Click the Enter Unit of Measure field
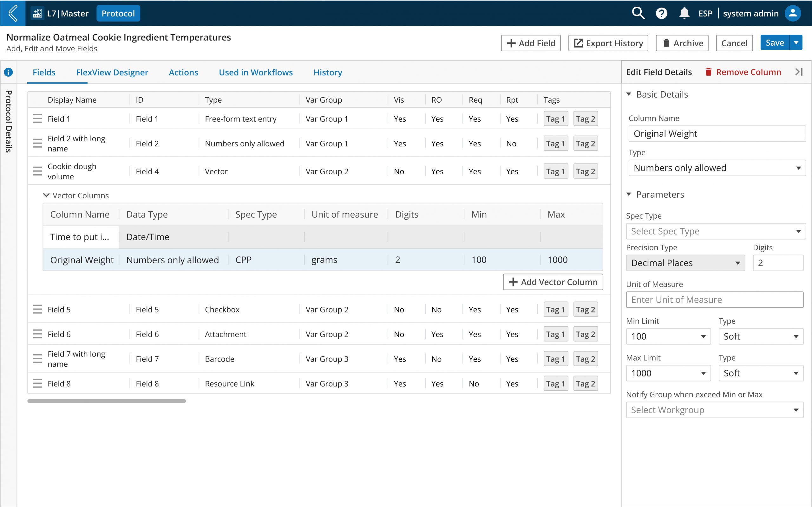Screen dimensions: 812x507 click(714, 299)
